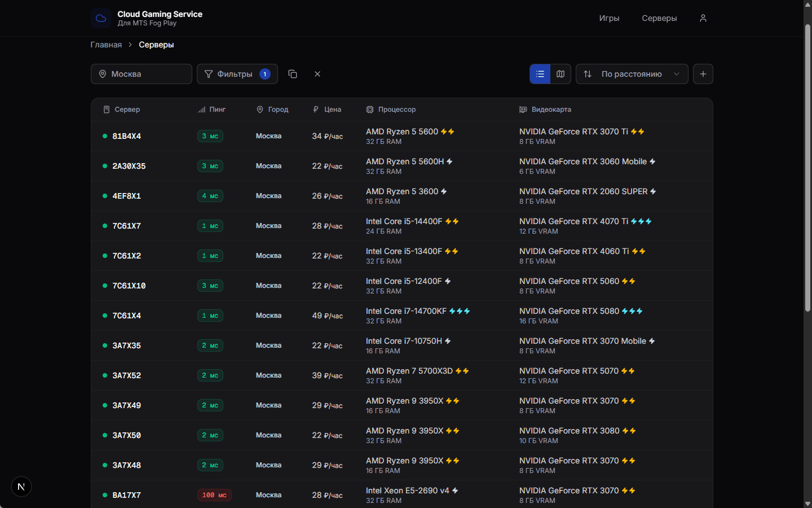The image size is (812, 508).
Task: Open the Фильтры panel
Action: pos(237,74)
